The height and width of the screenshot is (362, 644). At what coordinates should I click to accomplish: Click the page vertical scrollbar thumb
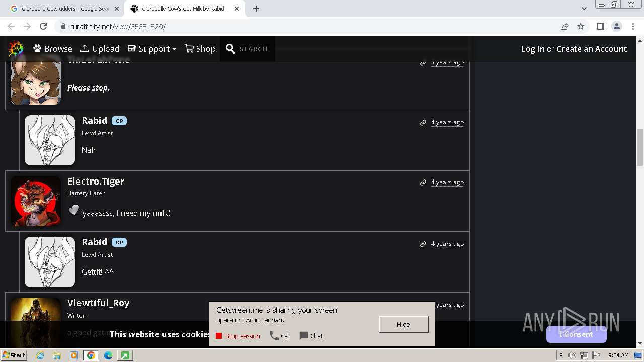[x=640, y=147]
